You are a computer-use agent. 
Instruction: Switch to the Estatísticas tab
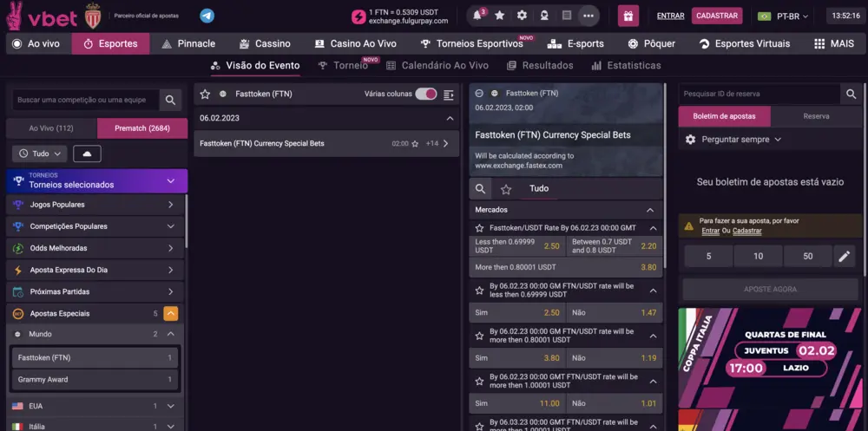click(626, 65)
